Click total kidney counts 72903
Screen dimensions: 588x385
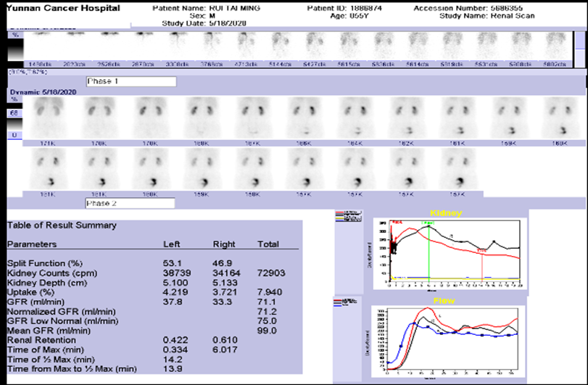(x=271, y=273)
